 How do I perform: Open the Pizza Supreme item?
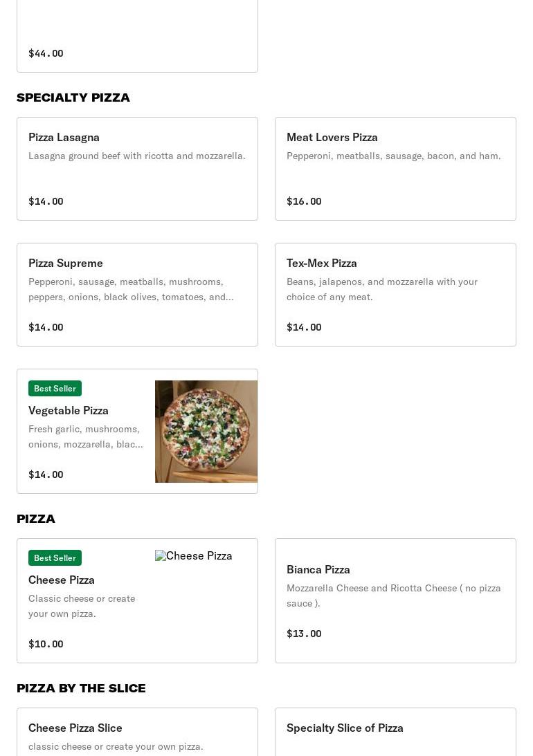(137, 295)
